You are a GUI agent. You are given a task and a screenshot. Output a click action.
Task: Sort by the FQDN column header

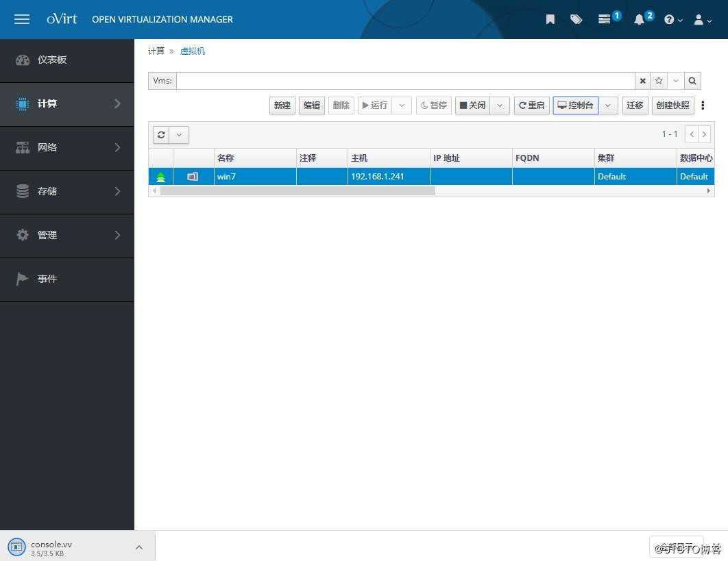coord(553,158)
